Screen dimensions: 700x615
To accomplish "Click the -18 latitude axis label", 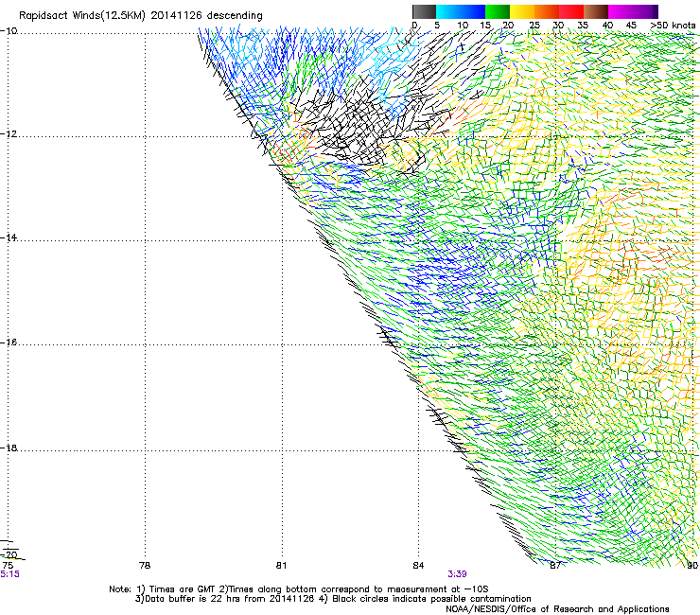I will (x=9, y=448).
